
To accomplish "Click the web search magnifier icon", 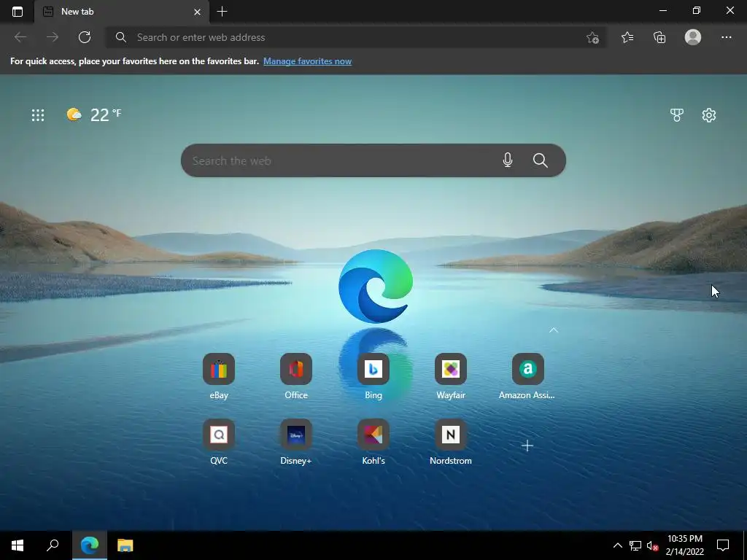I will [x=541, y=160].
